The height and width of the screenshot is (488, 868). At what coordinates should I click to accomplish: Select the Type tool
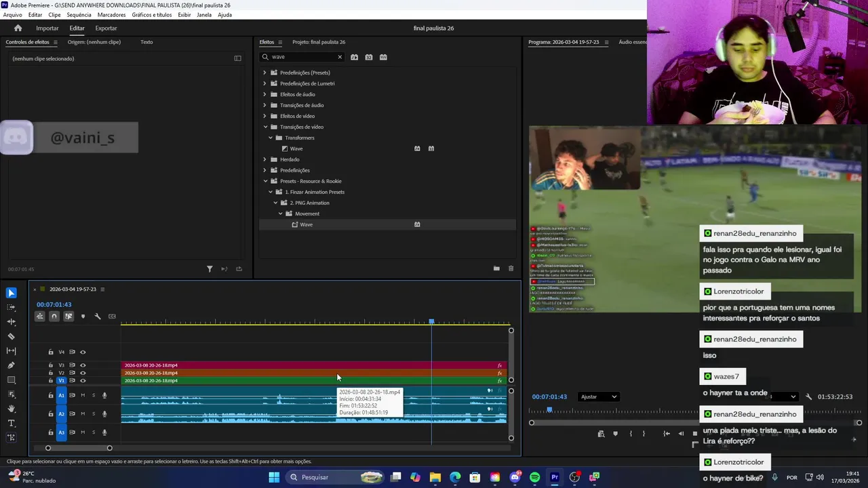11,424
